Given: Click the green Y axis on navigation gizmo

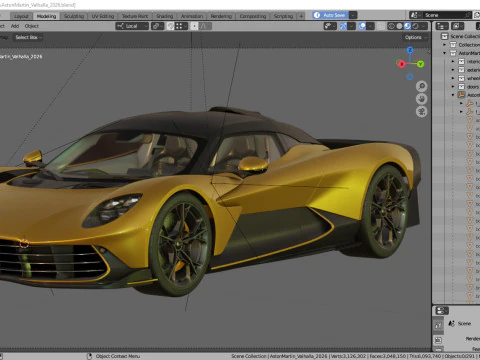Looking at the screenshot, I should tap(420, 63).
